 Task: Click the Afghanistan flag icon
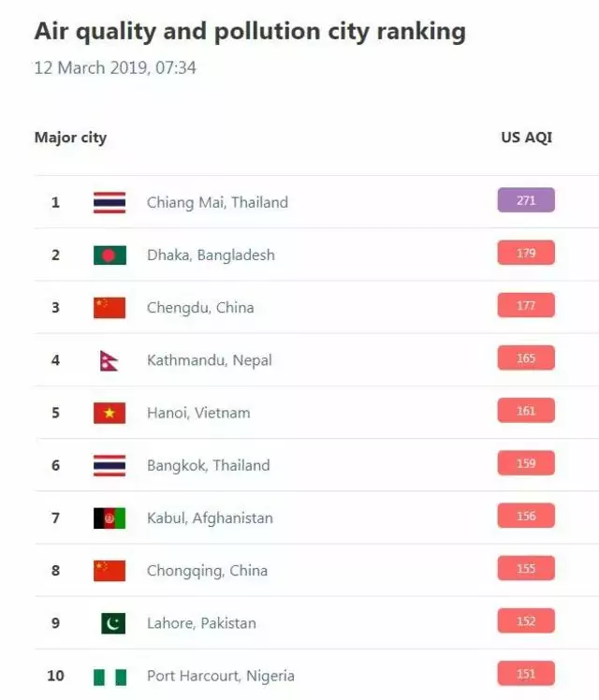110,518
